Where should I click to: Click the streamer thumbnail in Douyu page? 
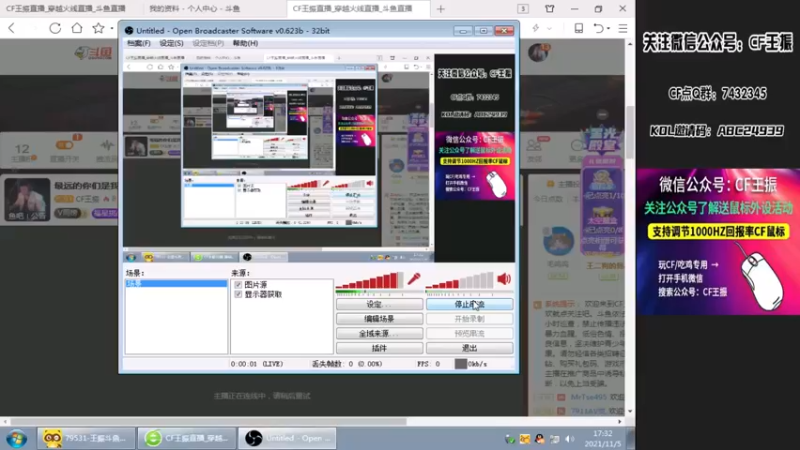[x=28, y=199]
